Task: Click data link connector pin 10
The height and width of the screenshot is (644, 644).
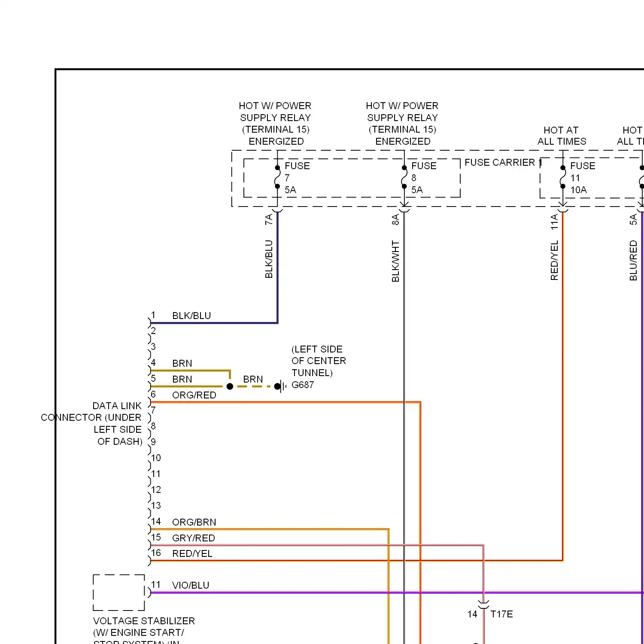Action: tap(156, 458)
